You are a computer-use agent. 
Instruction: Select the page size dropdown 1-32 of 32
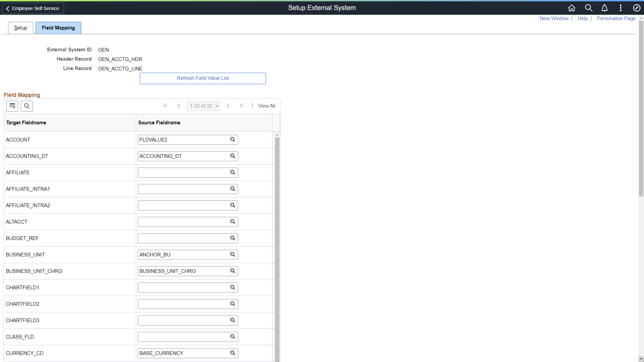[x=204, y=106]
